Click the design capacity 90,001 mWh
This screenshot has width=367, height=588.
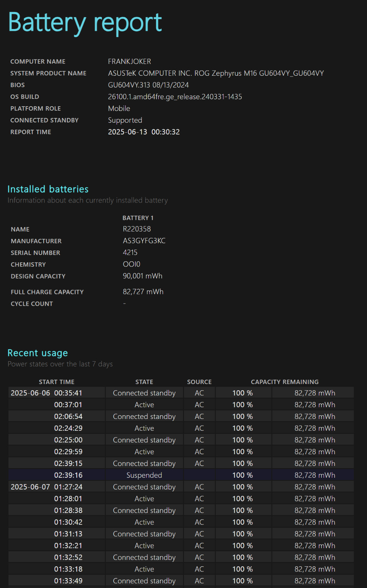tap(143, 276)
